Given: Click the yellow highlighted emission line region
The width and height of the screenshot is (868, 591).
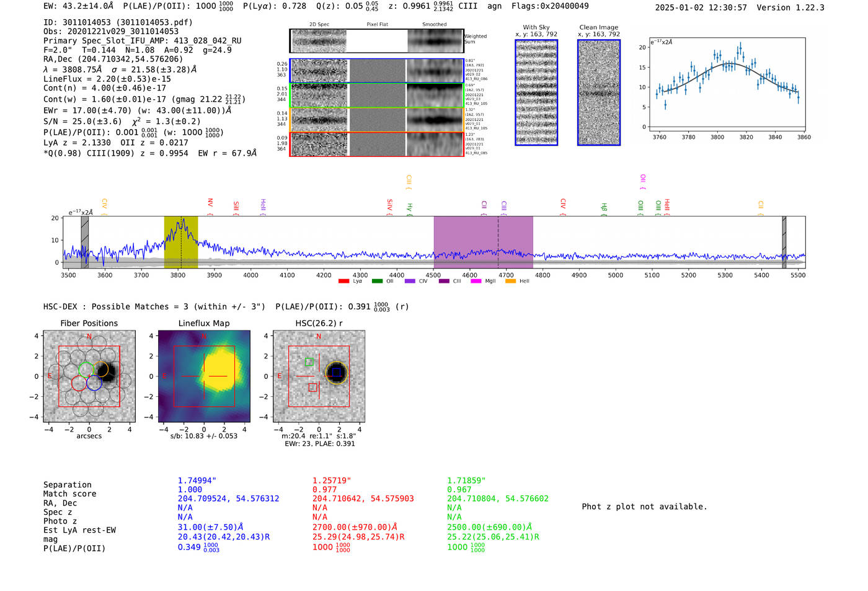Looking at the screenshot, I should click(181, 242).
